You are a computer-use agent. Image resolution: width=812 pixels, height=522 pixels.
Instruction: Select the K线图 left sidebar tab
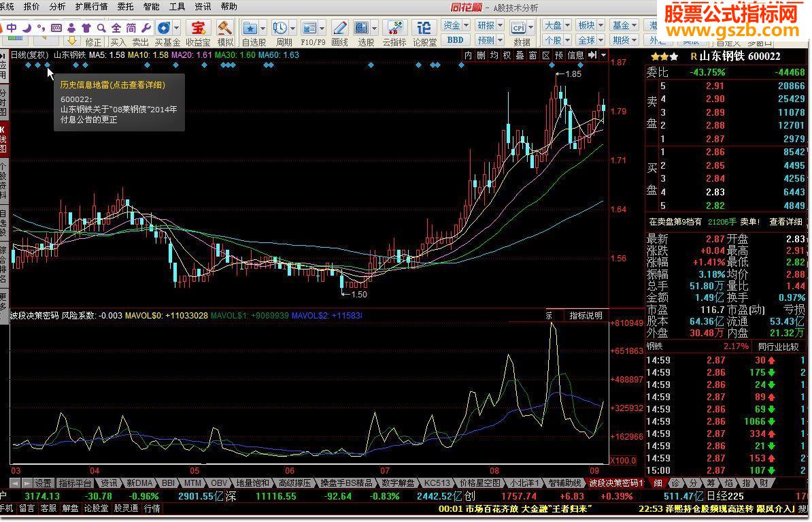point(3,139)
